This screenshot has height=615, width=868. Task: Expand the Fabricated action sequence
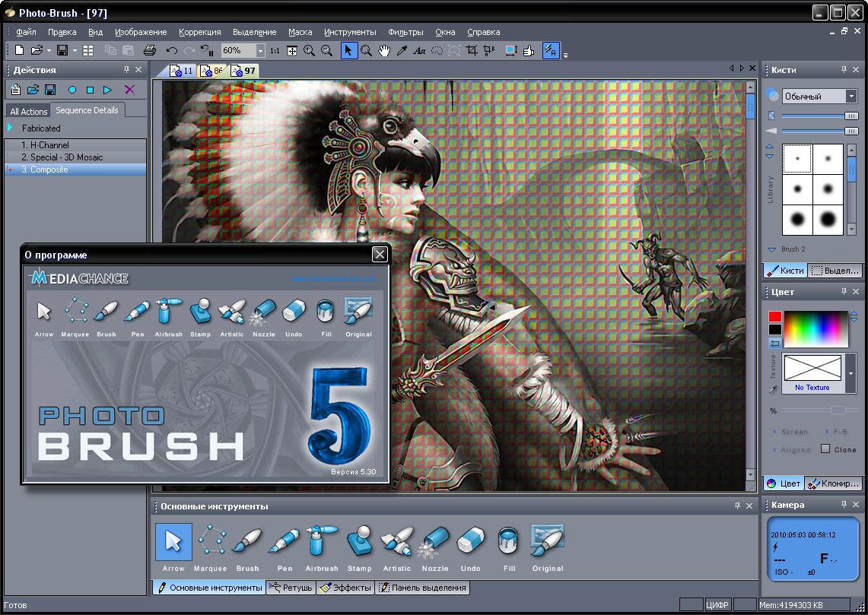coord(10,128)
